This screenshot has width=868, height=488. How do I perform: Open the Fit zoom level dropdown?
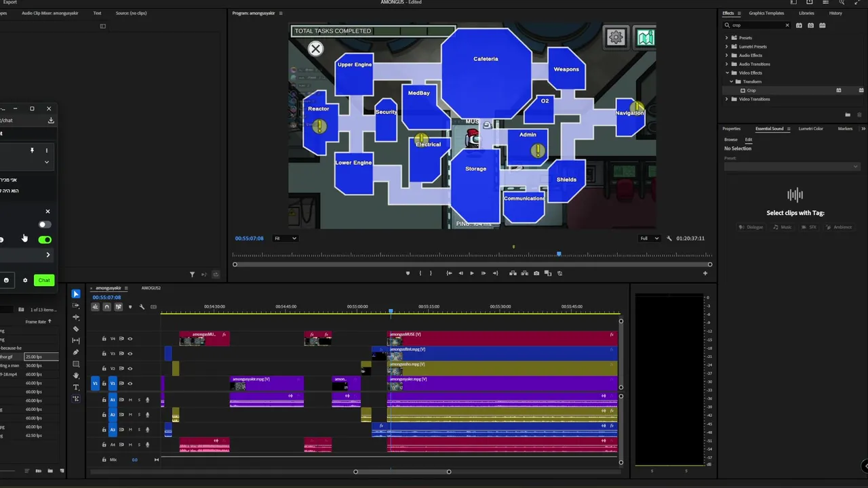click(x=285, y=239)
